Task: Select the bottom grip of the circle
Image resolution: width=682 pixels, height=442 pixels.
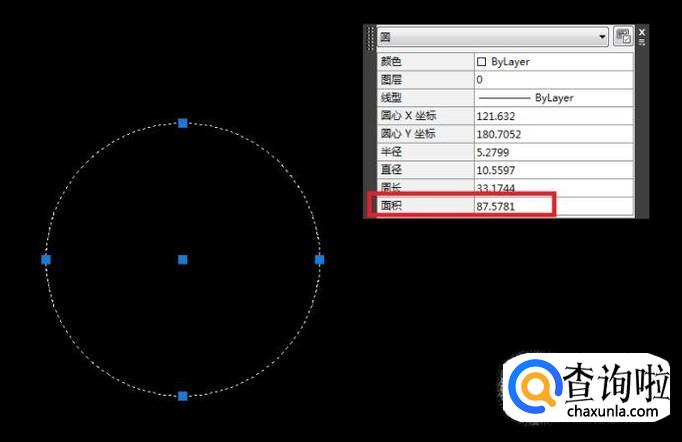Action: pos(183,396)
